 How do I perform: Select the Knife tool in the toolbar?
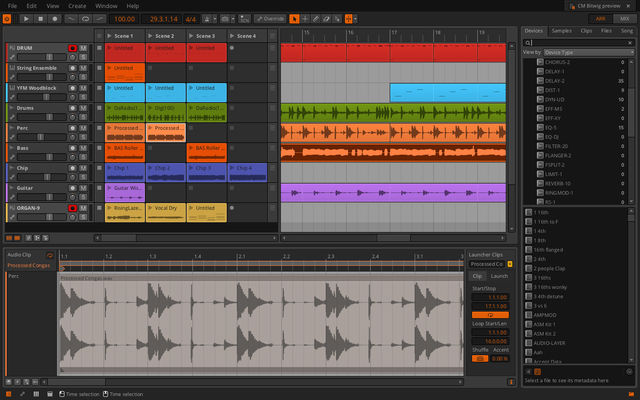[337, 19]
